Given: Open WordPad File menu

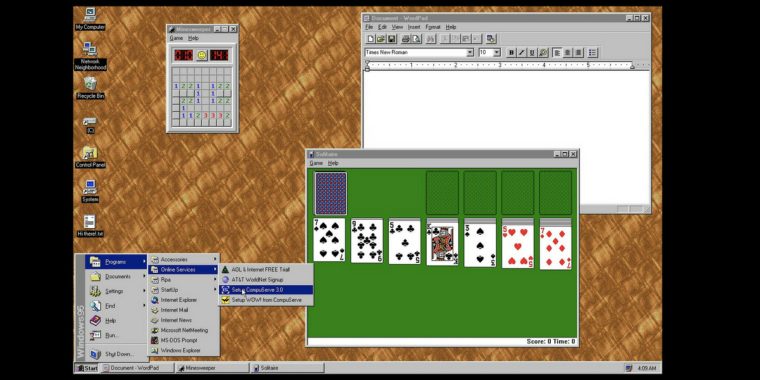Looking at the screenshot, I should pyautogui.click(x=369, y=27).
